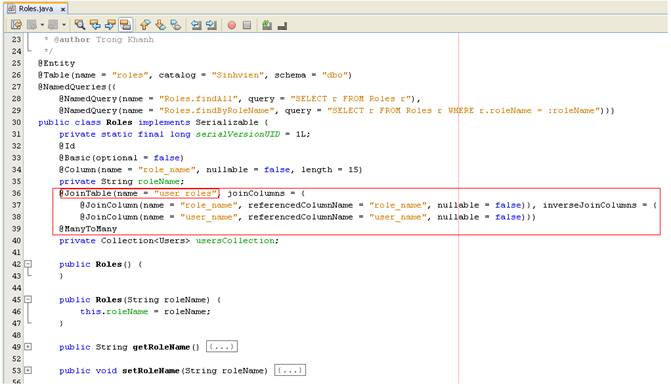Image resolution: width=671 pixels, height=387 pixels.
Task: Click the Find Previous Occurrence icon
Action: [x=95, y=25]
